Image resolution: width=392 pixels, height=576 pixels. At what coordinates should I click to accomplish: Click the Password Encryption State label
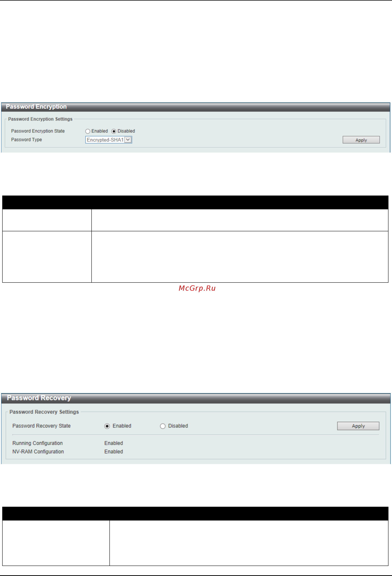click(38, 131)
